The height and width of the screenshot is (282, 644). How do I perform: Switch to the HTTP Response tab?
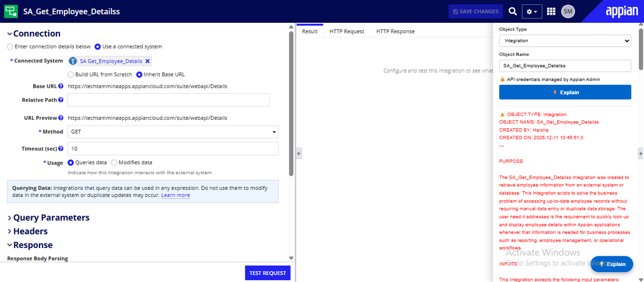395,31
